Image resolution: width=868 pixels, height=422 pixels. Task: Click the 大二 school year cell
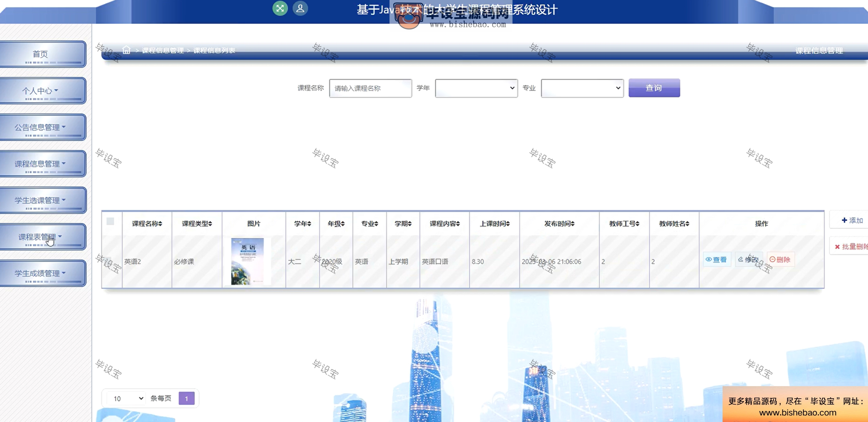click(295, 261)
